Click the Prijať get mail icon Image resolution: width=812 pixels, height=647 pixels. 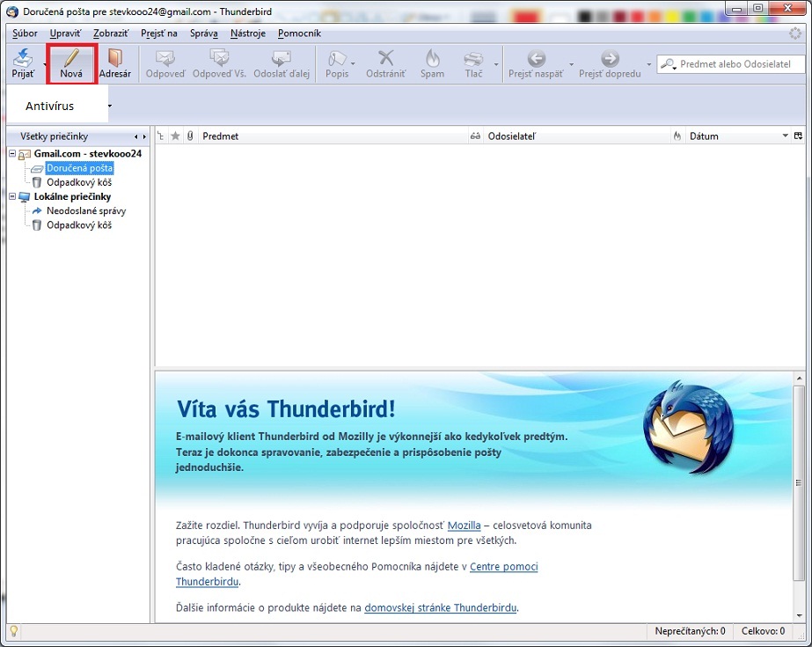[x=23, y=63]
